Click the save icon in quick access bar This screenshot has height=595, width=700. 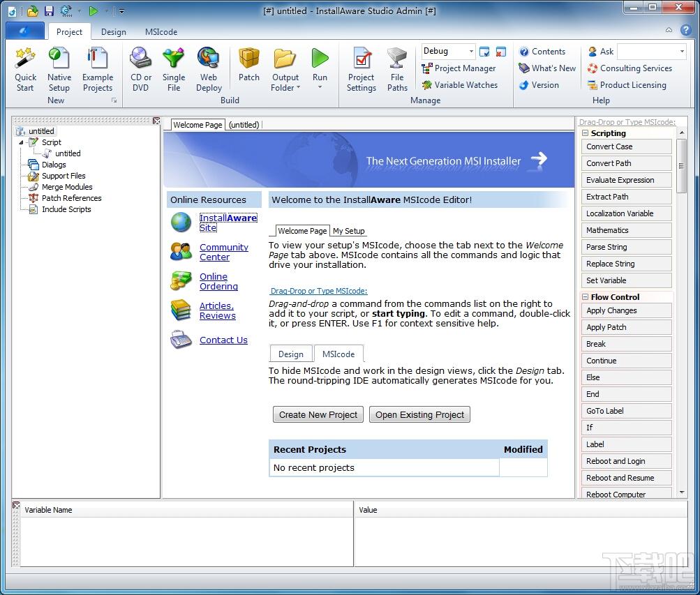coord(49,11)
